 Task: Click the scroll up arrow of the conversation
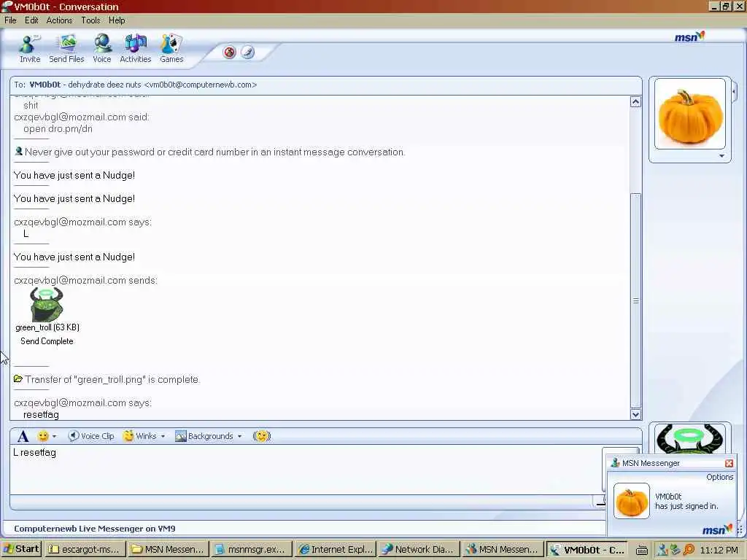click(x=635, y=102)
